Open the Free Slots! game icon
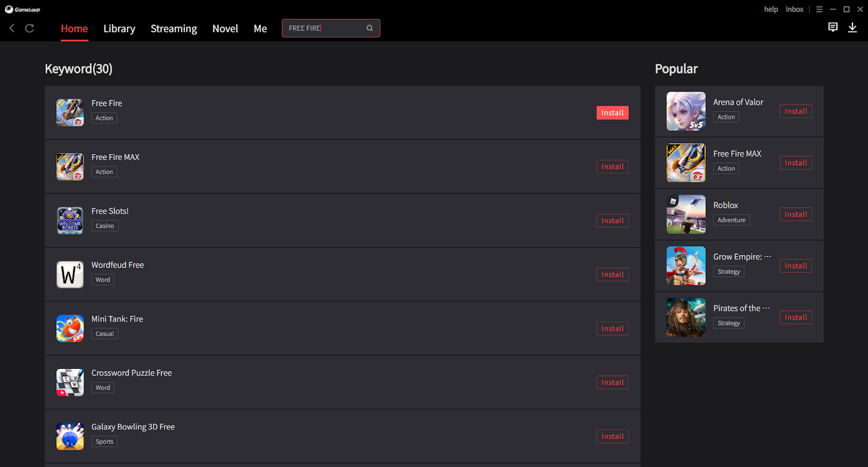Image resolution: width=868 pixels, height=467 pixels. [x=70, y=220]
